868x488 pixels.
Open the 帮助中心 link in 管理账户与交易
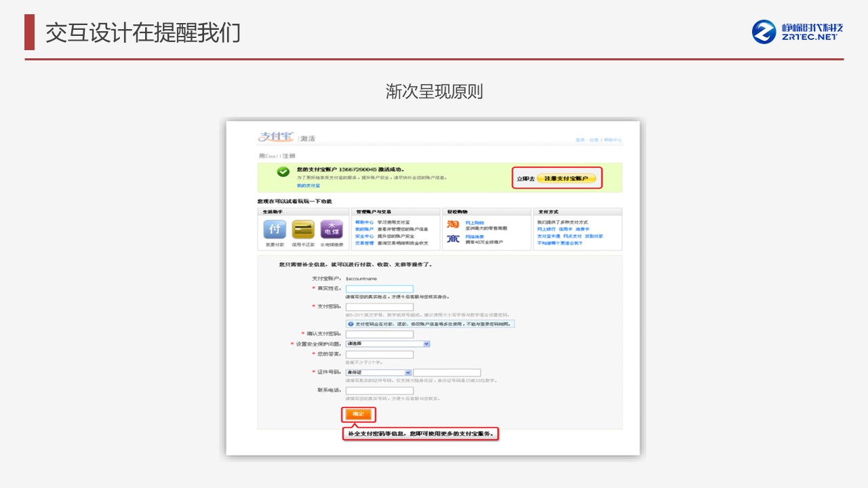(x=364, y=222)
